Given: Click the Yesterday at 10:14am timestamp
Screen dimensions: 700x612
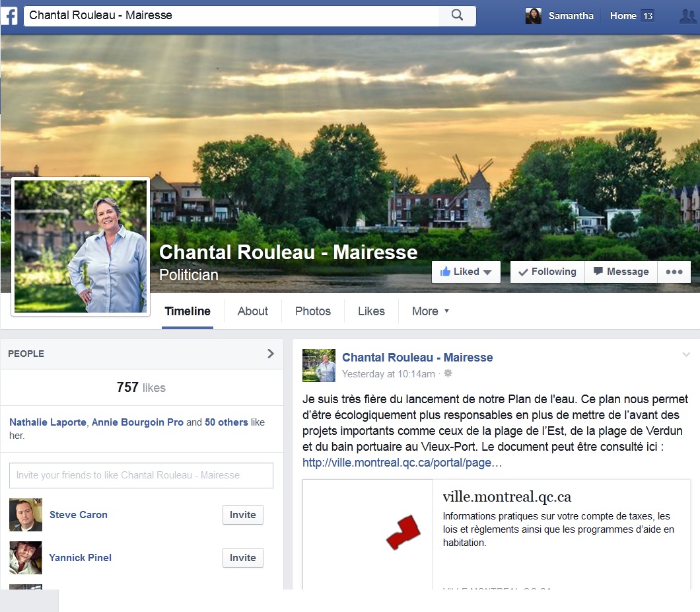Looking at the screenshot, I should point(388,374).
